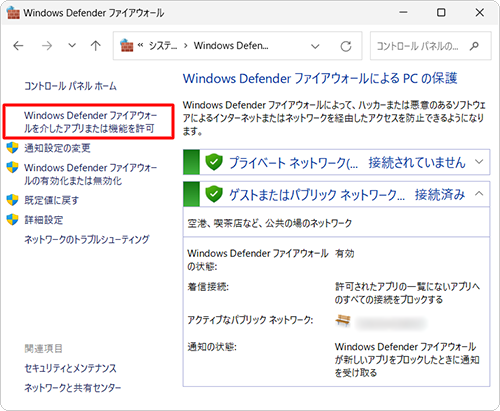Click 空港、喫茶店など、公共の場のネットワーク description
This screenshot has height=411, width=500.
tap(270, 223)
